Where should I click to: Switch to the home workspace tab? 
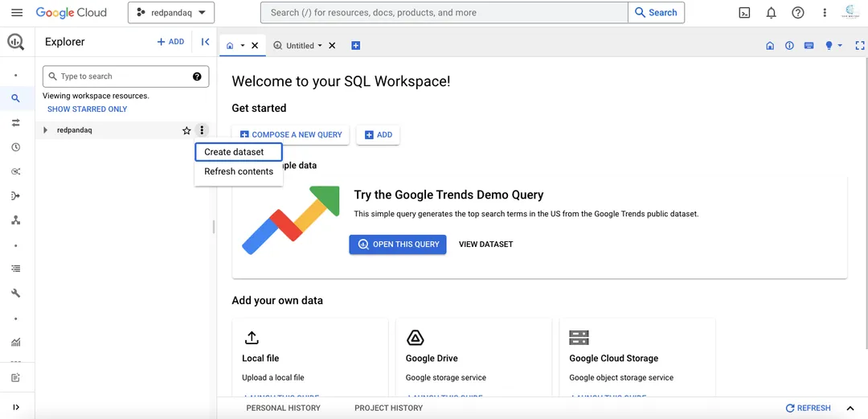coord(231,46)
